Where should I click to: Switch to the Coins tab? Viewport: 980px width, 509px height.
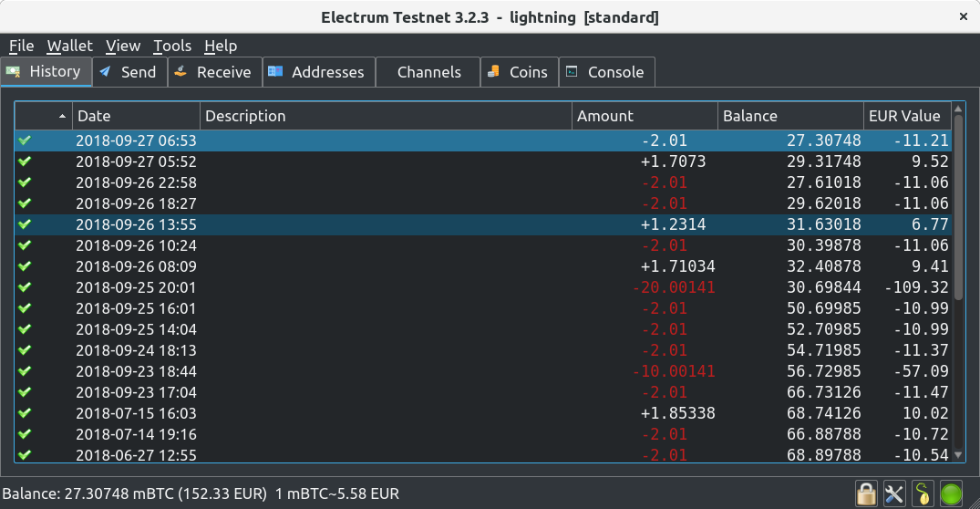pyautogui.click(x=520, y=72)
